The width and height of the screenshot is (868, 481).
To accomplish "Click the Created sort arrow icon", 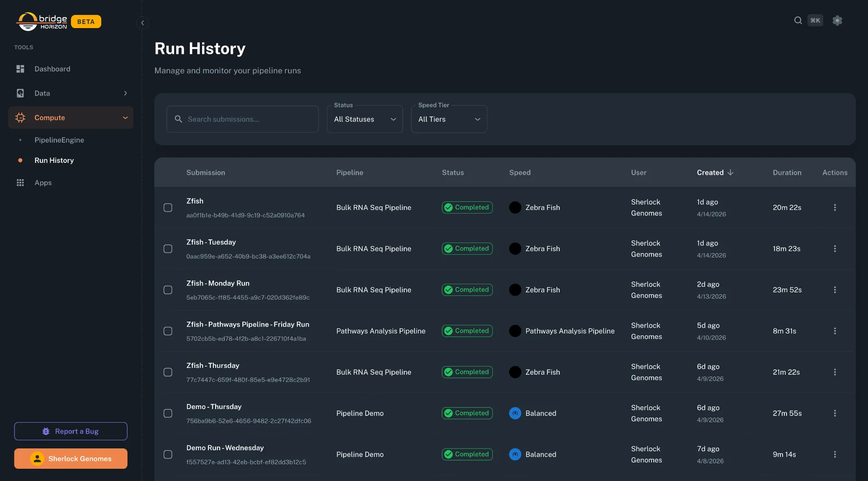I will click(731, 172).
